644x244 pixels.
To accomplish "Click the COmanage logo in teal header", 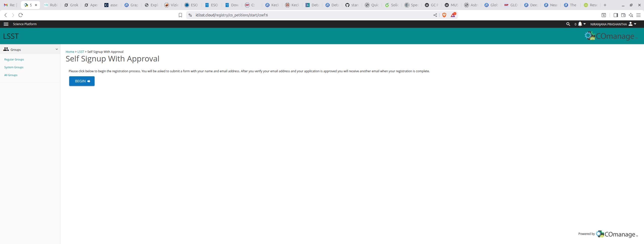I will [x=611, y=36].
